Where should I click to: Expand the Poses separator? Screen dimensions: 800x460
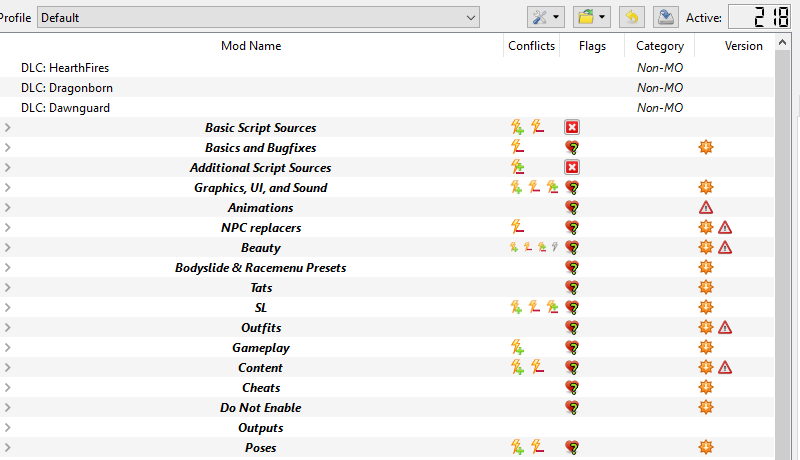(8, 447)
